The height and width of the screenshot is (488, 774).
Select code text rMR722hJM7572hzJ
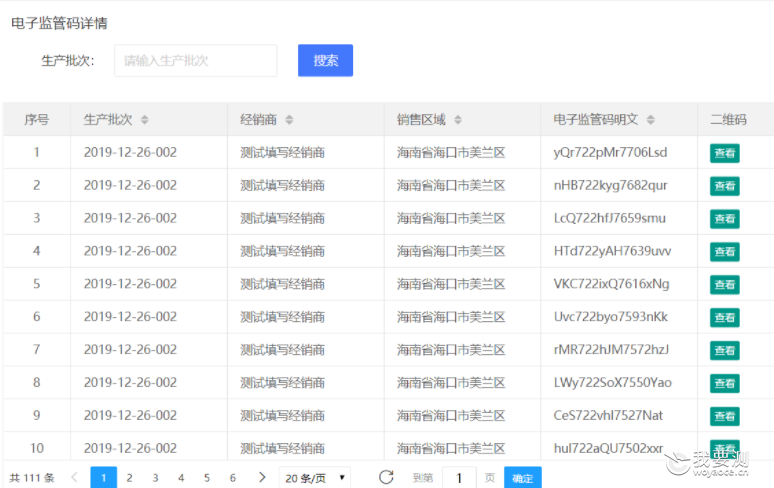pyautogui.click(x=611, y=350)
